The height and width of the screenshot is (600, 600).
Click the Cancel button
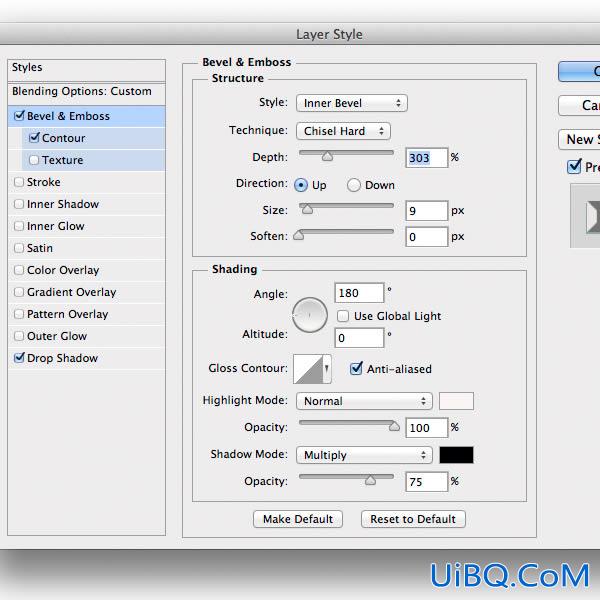[579, 105]
